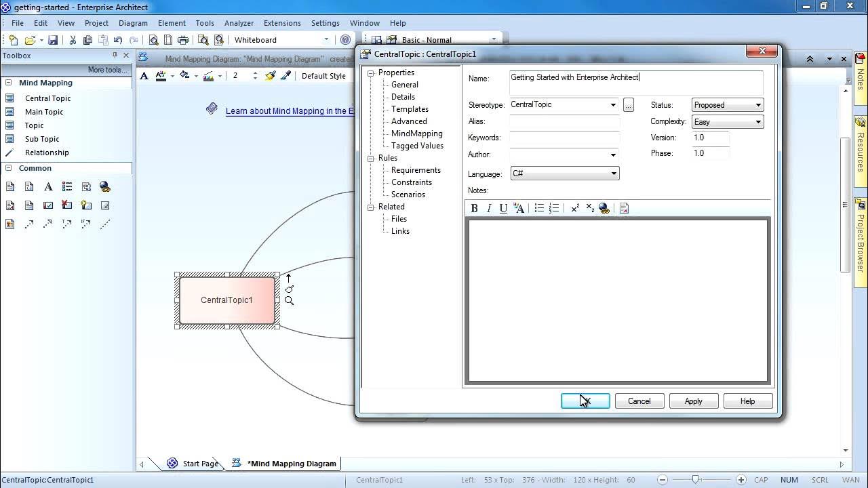This screenshot has height=488, width=868.
Task: Click the superscript icon in Notes toolbar
Action: (575, 208)
